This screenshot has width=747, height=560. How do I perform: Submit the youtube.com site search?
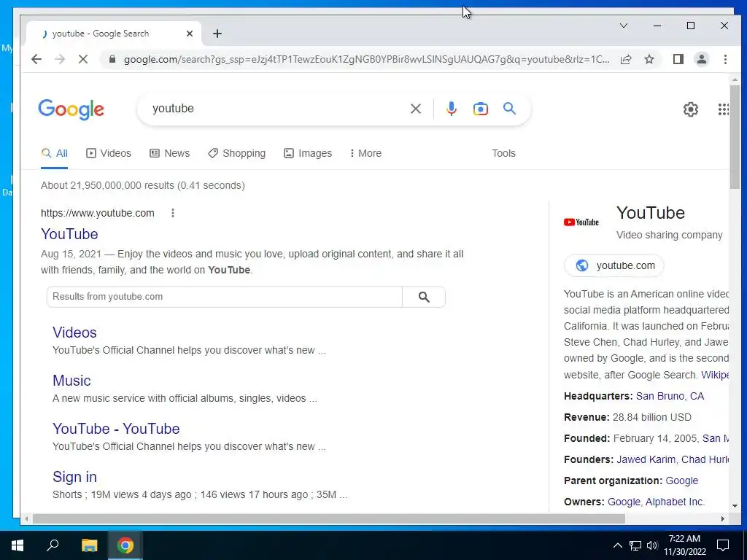424,297
